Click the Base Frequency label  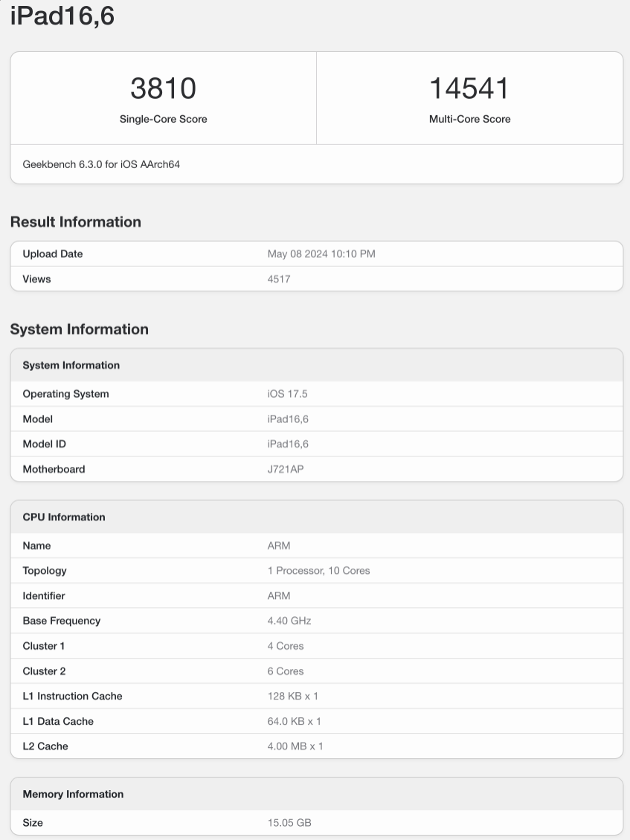click(x=62, y=621)
